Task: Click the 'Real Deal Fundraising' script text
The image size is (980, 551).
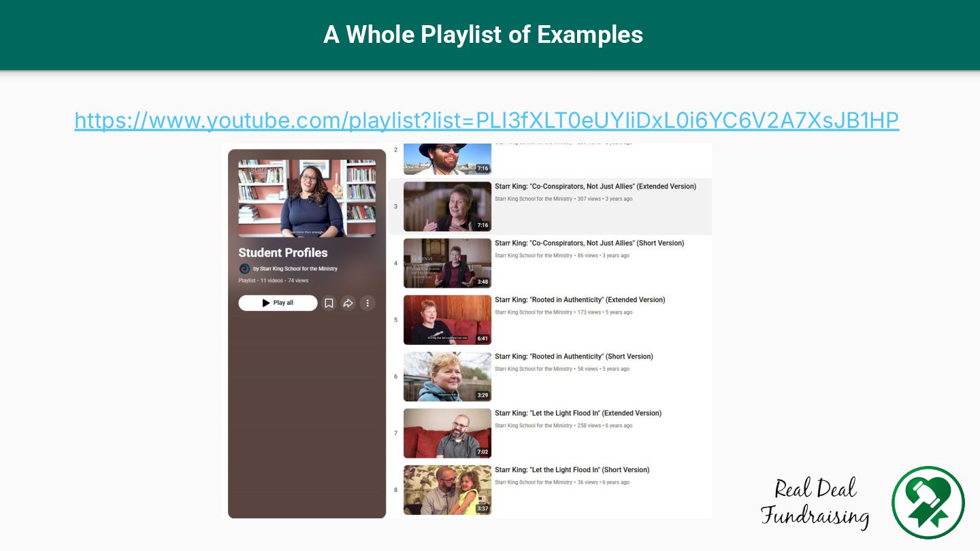Action: [815, 503]
